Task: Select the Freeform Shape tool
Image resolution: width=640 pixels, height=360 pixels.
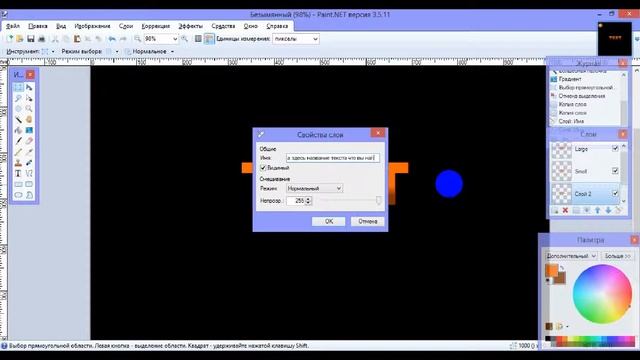Action: [x=29, y=195]
